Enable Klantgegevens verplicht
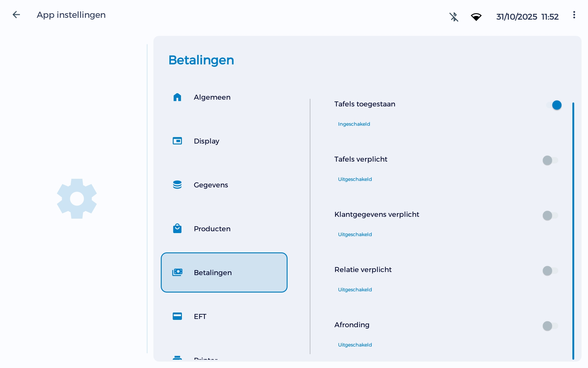This screenshot has width=588, height=368. pyautogui.click(x=548, y=216)
